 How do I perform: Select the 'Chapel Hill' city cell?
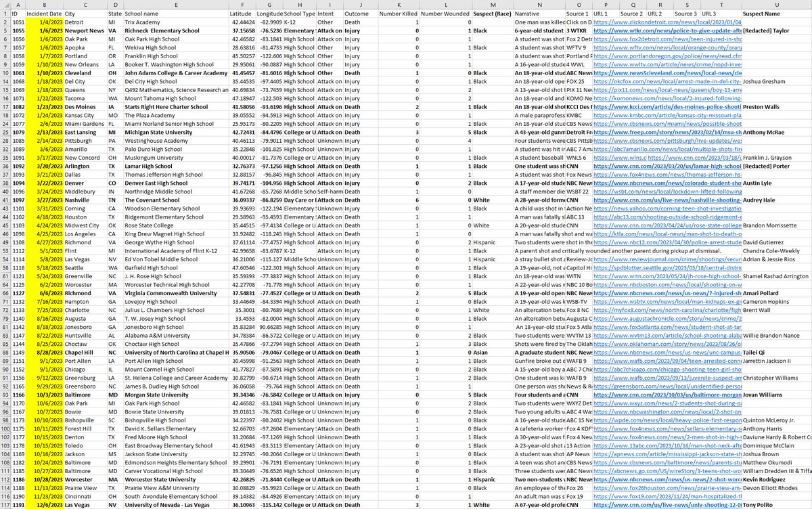[85, 352]
